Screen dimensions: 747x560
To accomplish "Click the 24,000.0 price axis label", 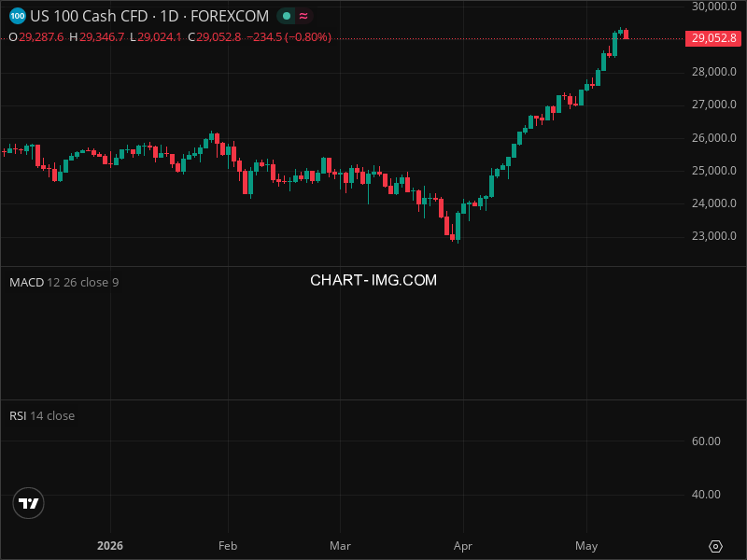I will [x=713, y=203].
